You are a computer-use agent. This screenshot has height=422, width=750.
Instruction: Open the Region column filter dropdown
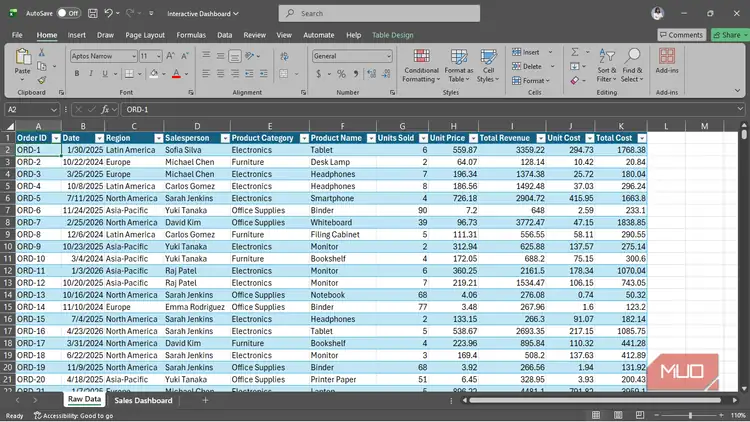[158, 138]
